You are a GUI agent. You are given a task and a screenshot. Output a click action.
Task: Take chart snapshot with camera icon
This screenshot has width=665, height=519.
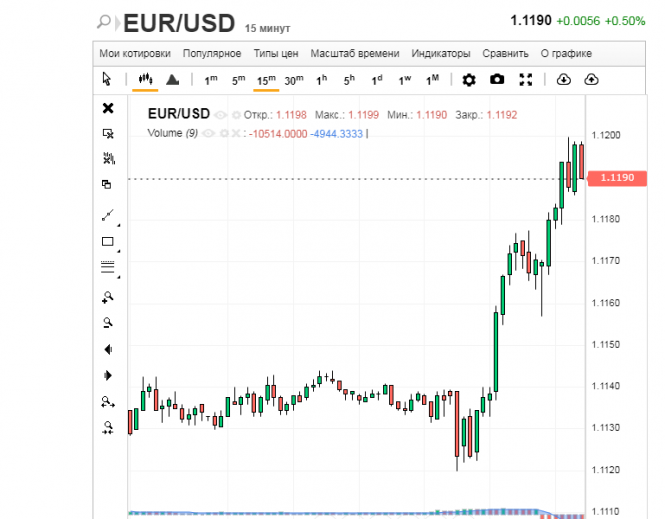click(497, 79)
